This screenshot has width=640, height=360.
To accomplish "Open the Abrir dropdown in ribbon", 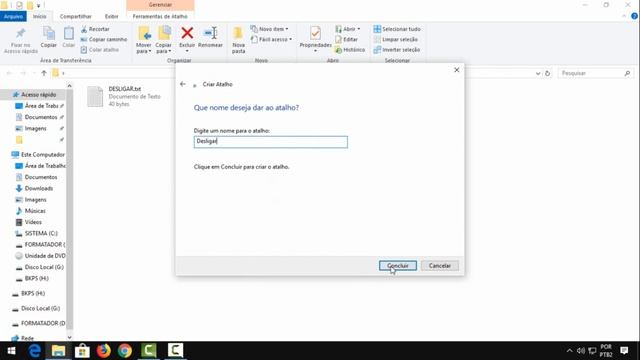I will [348, 29].
